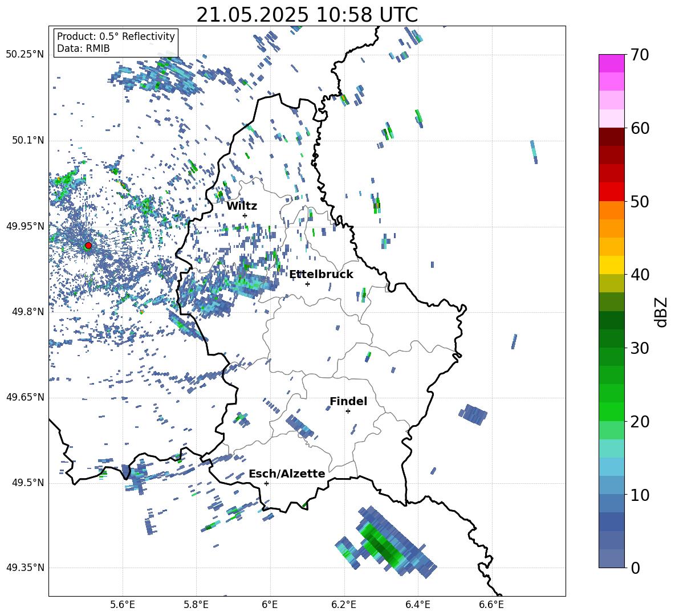Click the Esch/Alzette station cross marker
This screenshot has height=616, width=675.
[266, 483]
